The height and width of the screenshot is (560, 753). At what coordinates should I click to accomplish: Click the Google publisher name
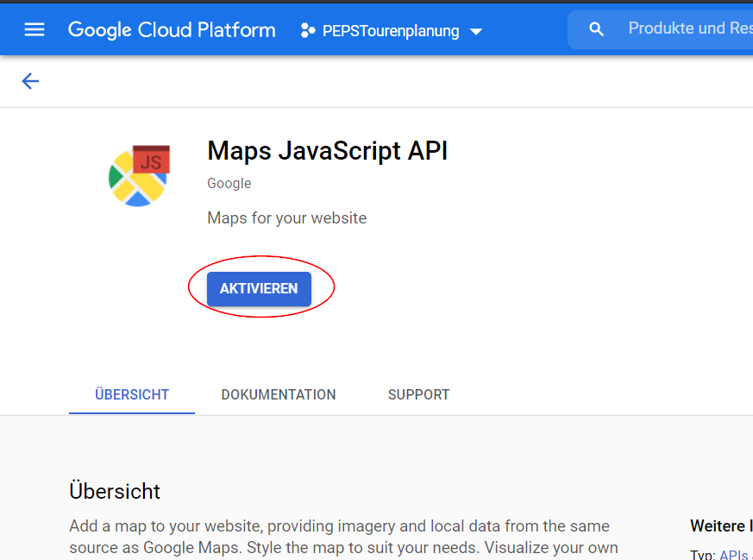(x=229, y=183)
